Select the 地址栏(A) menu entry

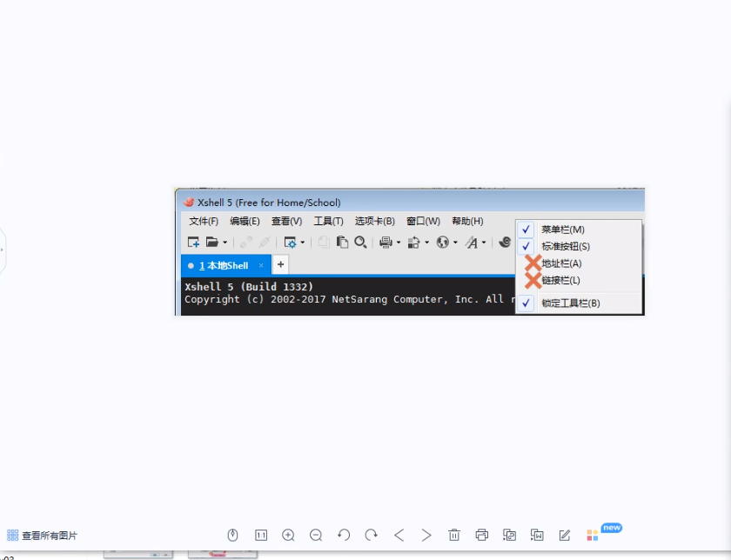click(x=579, y=263)
